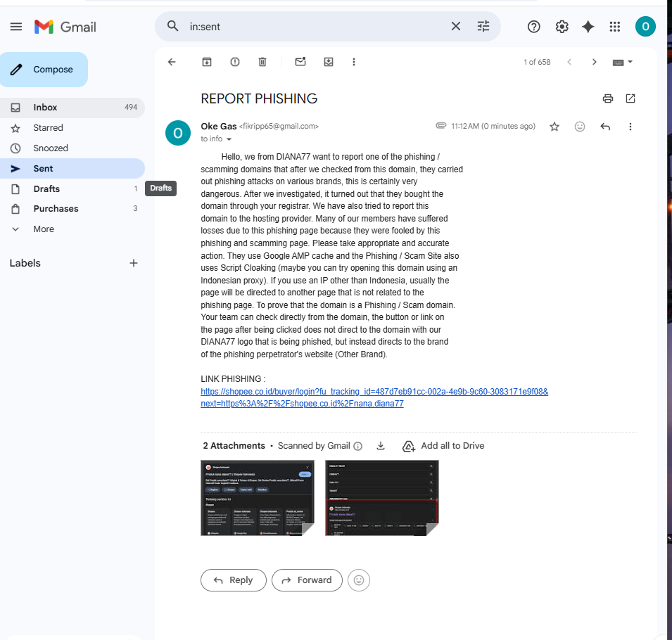Click the Reply button

[x=234, y=580]
